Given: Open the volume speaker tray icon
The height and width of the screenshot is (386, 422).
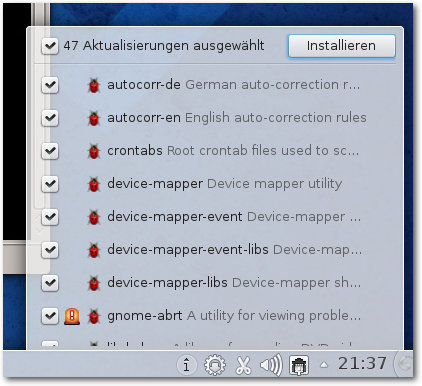Looking at the screenshot, I should tap(271, 365).
